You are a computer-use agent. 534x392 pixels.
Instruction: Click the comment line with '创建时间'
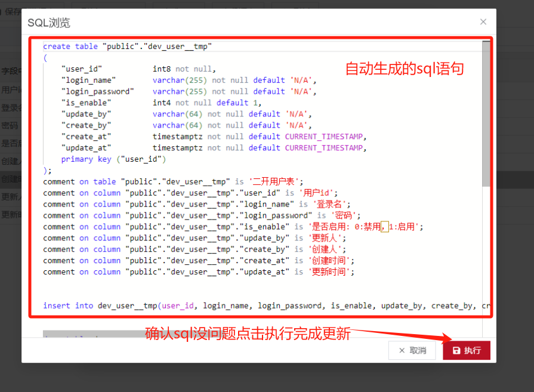[199, 260]
